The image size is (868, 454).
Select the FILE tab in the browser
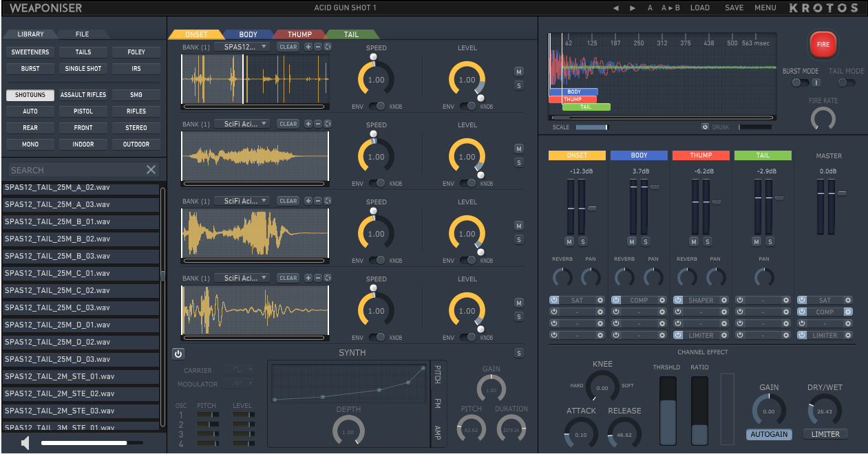pyautogui.click(x=81, y=33)
